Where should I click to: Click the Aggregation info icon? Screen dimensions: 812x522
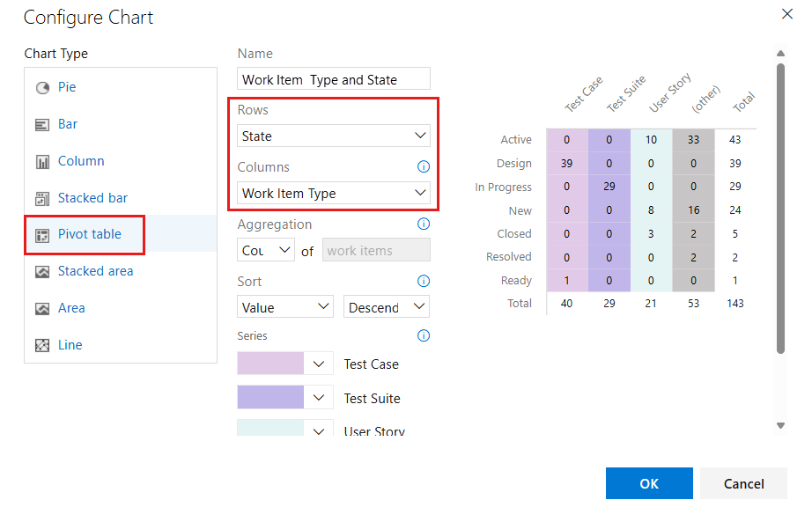coord(424,224)
